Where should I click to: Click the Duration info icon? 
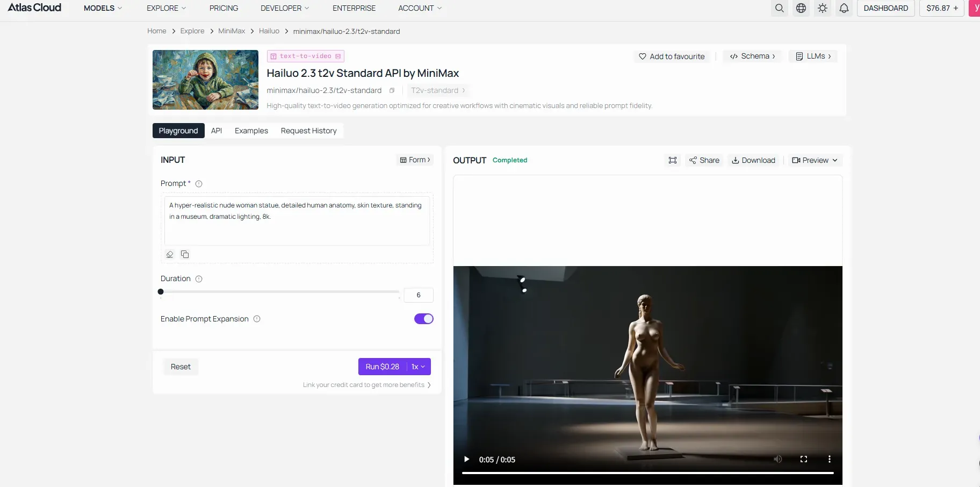tap(199, 279)
